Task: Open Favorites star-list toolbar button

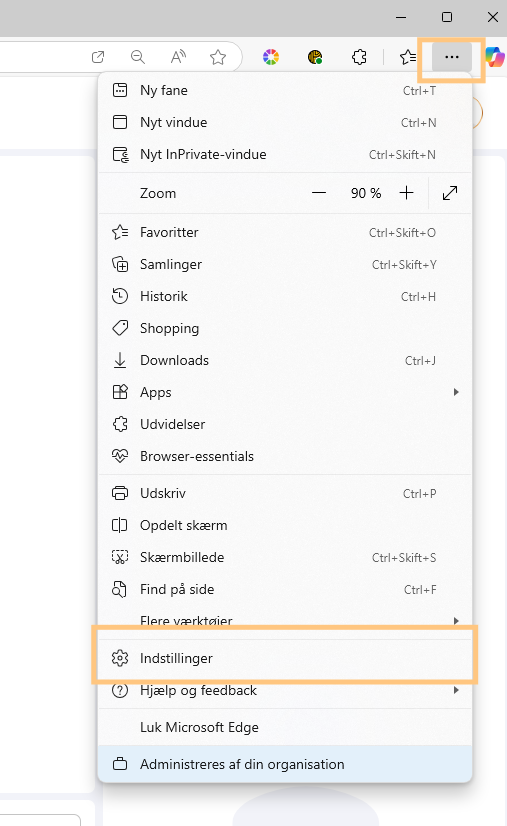Action: click(x=407, y=57)
